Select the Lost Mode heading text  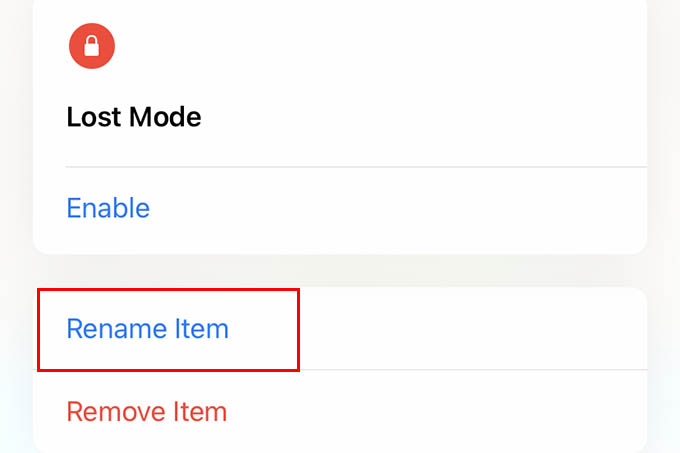pos(134,117)
